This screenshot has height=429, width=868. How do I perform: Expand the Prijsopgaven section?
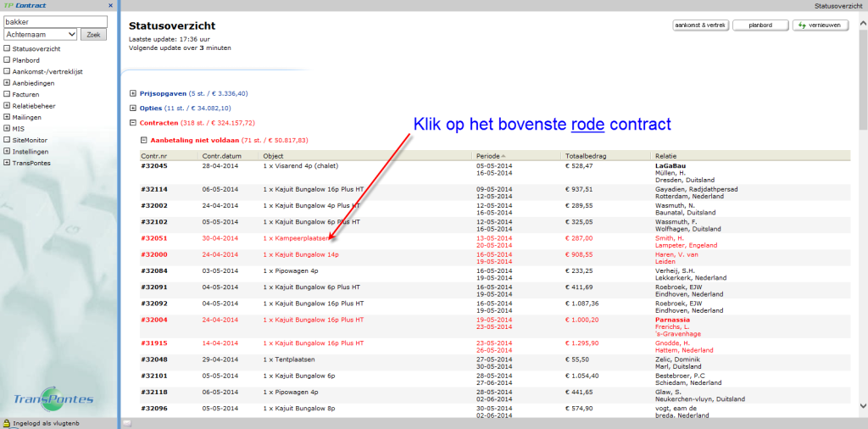[133, 93]
